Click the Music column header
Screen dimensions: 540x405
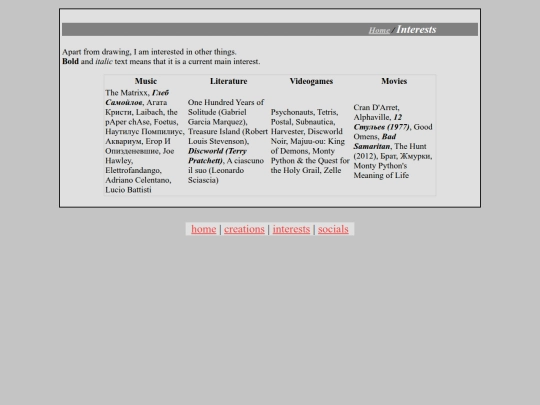[146, 81]
